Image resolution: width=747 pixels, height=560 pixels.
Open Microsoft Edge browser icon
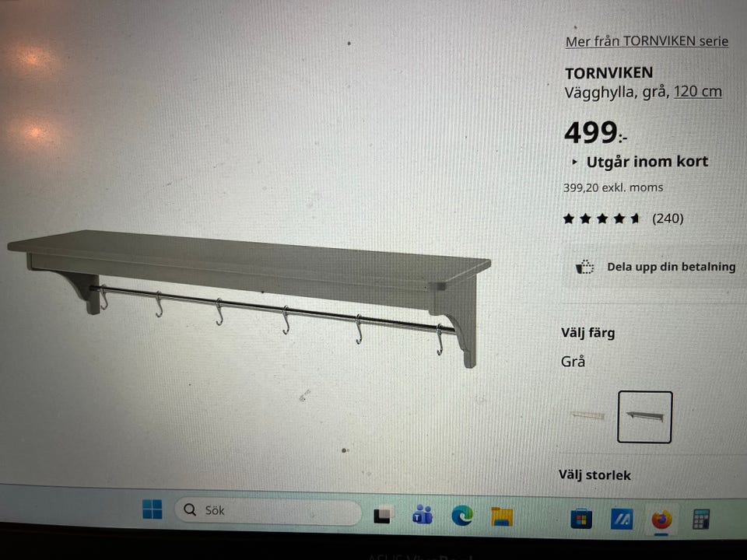461,515
